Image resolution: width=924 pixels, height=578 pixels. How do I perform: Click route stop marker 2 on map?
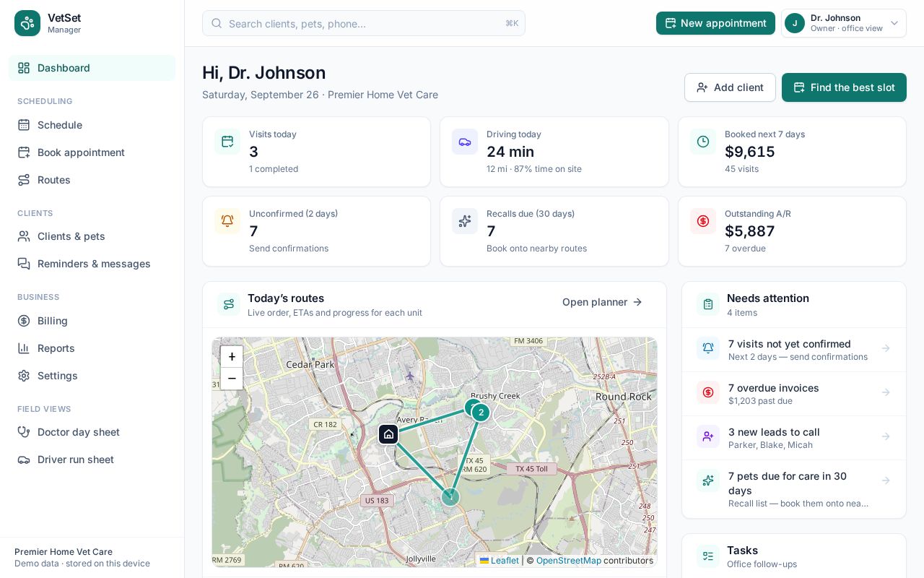point(481,413)
